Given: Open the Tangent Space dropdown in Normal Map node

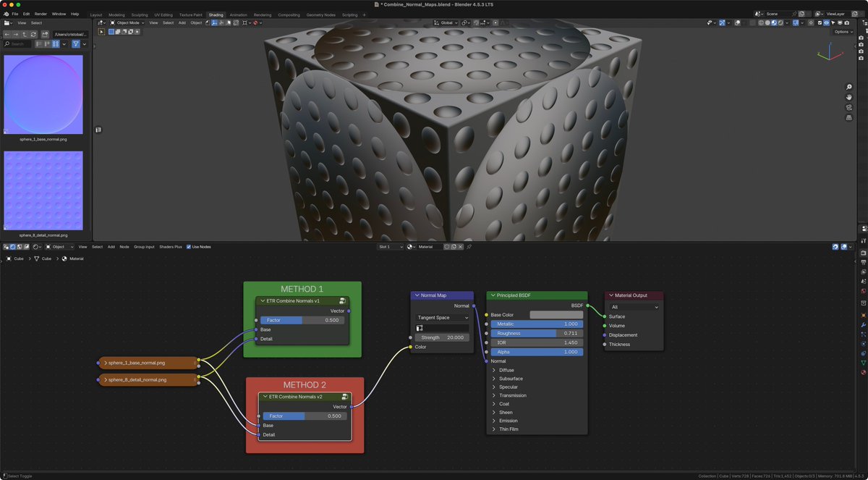Looking at the screenshot, I should (x=442, y=317).
